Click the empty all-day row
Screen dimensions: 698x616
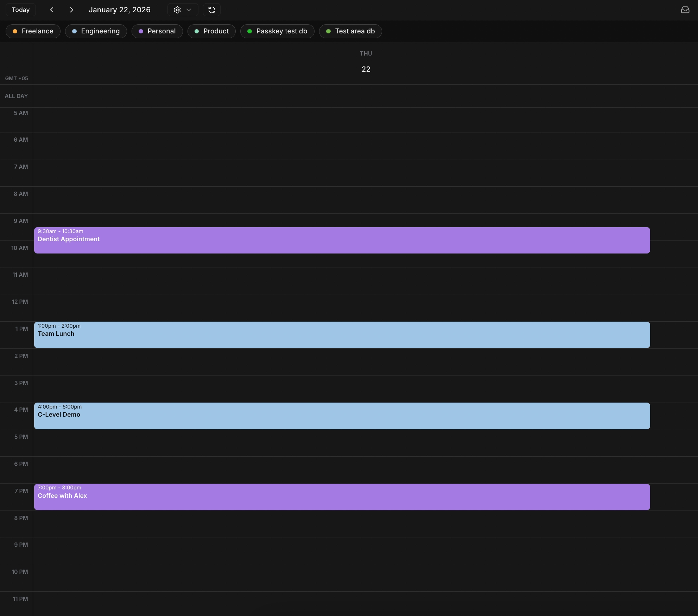coord(365,96)
